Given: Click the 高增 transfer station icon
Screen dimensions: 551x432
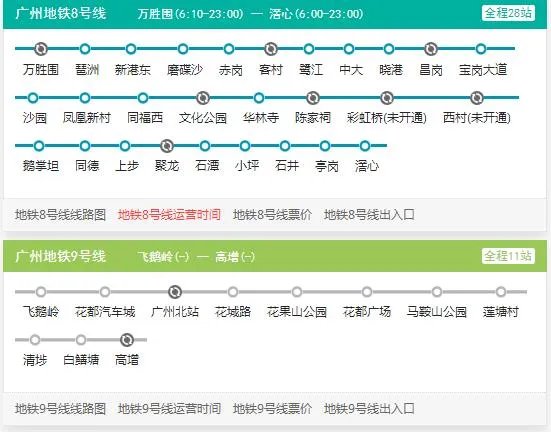Looking at the screenshot, I should (127, 340).
